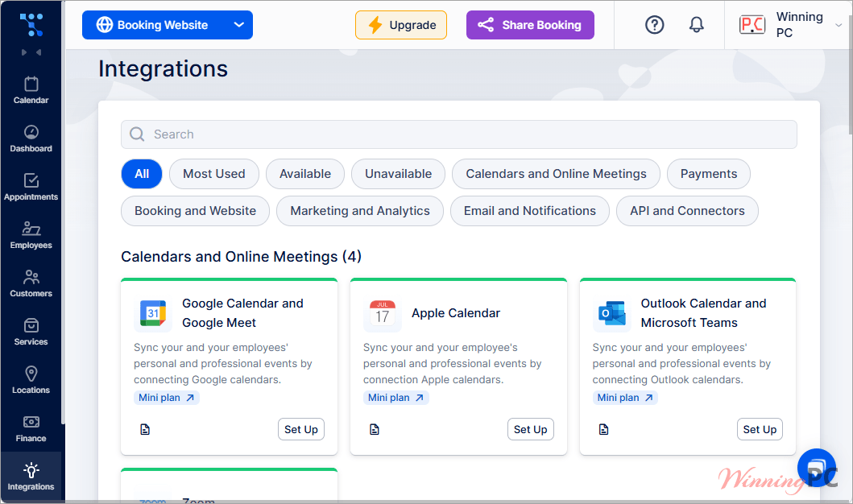Open Customers section in sidebar
This screenshot has height=504, width=853.
click(x=31, y=284)
